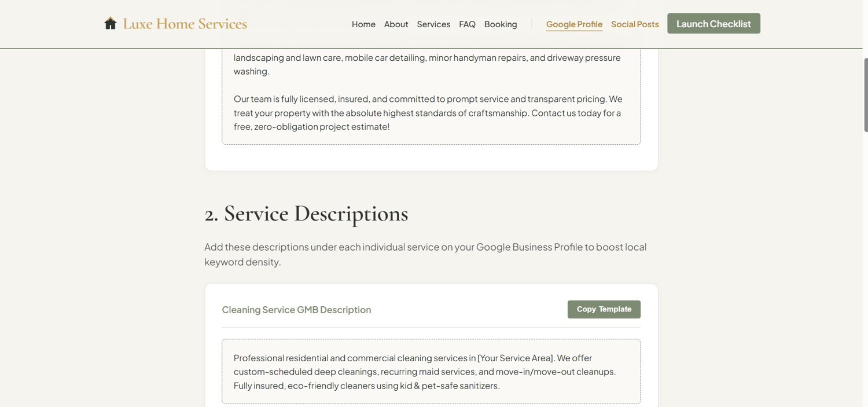The image size is (868, 407).
Task: Open the About nav item
Action: pyautogui.click(x=396, y=24)
